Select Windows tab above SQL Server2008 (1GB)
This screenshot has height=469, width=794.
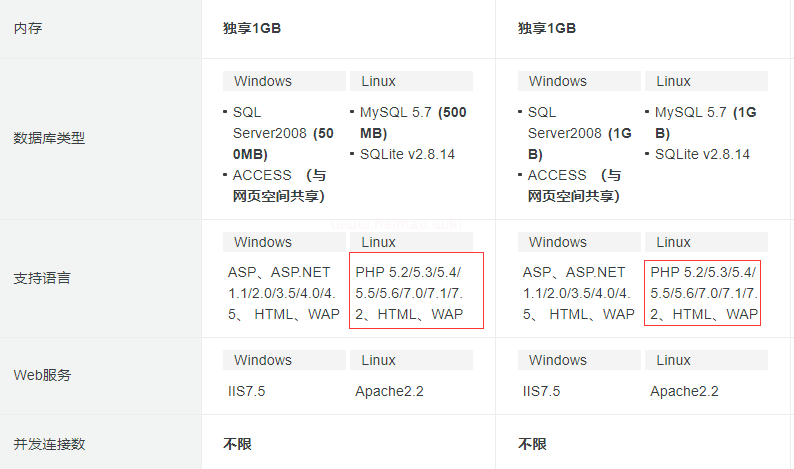tap(580, 81)
